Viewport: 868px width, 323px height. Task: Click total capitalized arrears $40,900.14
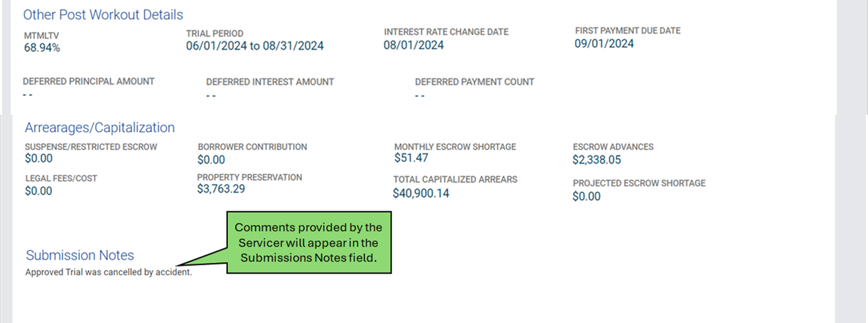(x=421, y=193)
